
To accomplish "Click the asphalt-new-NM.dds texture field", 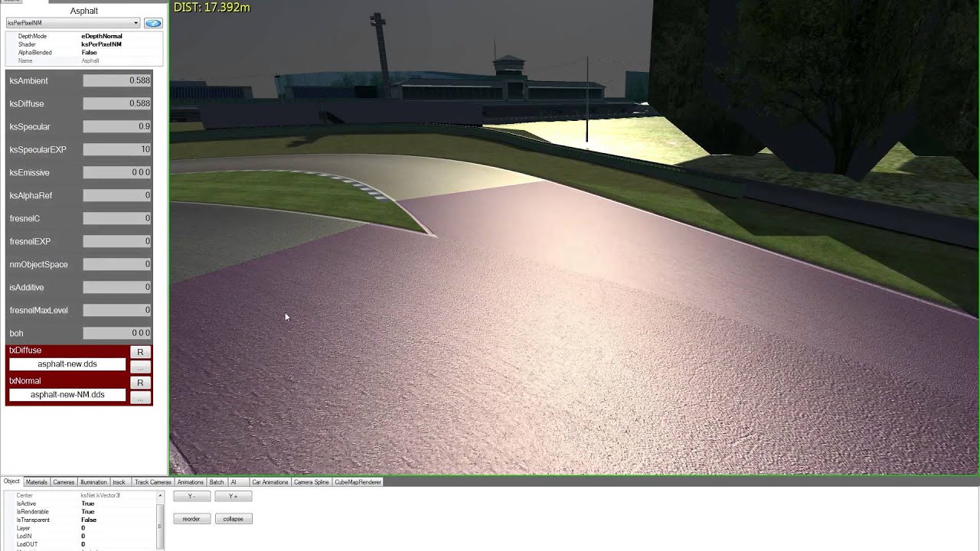I will point(67,395).
